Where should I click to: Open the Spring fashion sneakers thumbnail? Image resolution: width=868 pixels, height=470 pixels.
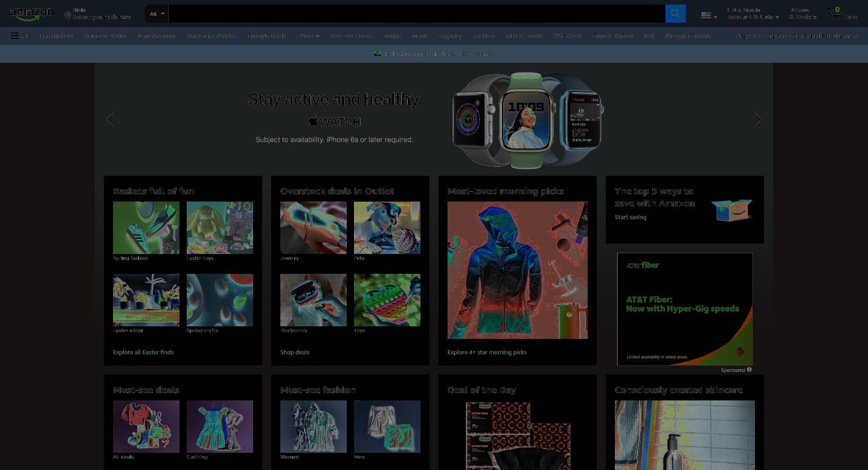click(146, 228)
